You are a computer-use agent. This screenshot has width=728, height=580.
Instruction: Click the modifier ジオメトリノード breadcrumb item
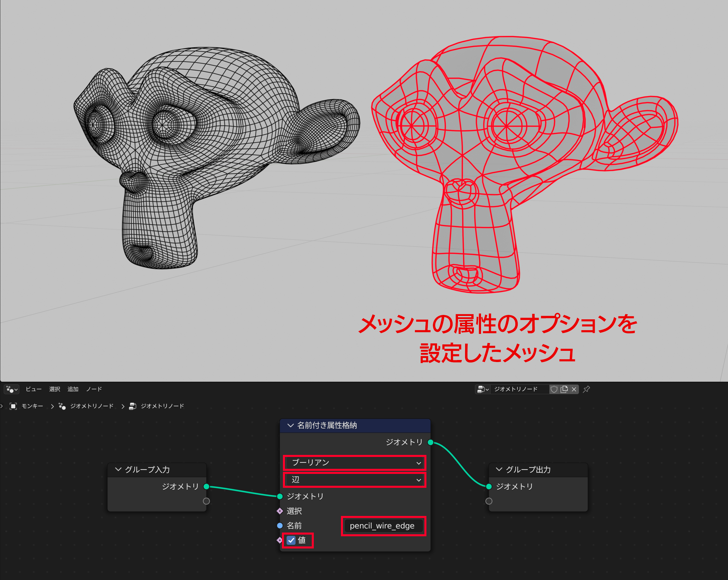pyautogui.click(x=92, y=406)
